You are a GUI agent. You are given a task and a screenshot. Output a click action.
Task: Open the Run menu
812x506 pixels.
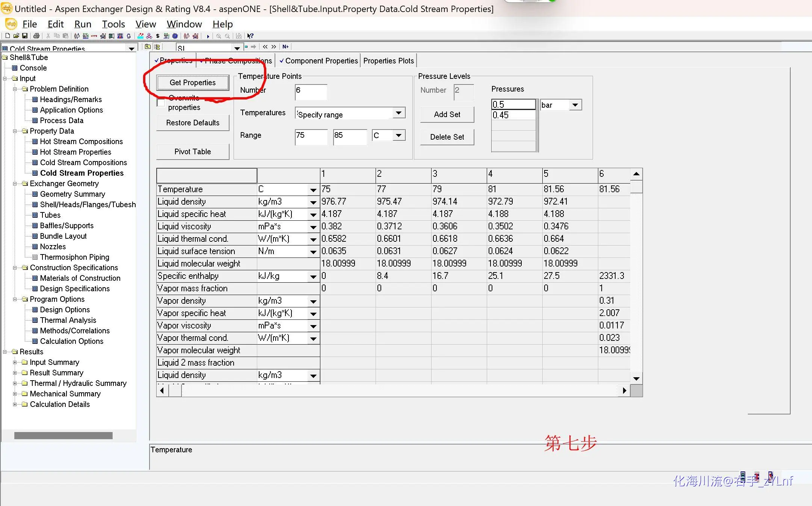tap(83, 24)
